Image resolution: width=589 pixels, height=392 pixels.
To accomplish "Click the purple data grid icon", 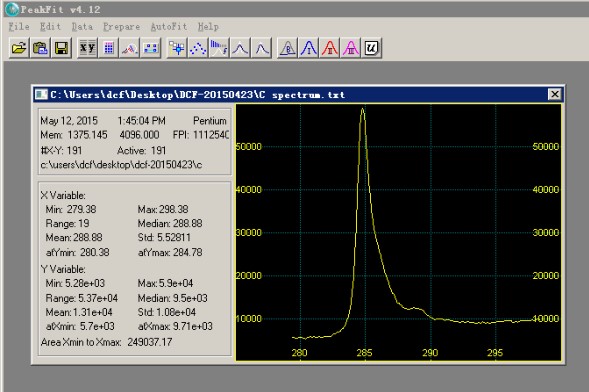I will click(109, 48).
